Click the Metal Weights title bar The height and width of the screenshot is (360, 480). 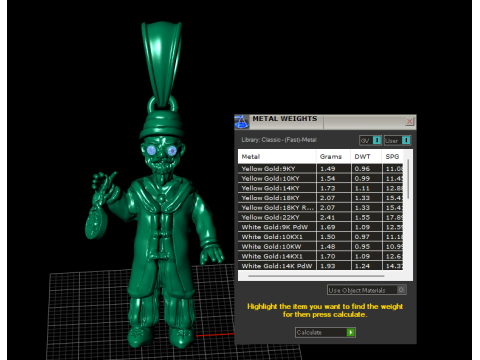pos(325,122)
